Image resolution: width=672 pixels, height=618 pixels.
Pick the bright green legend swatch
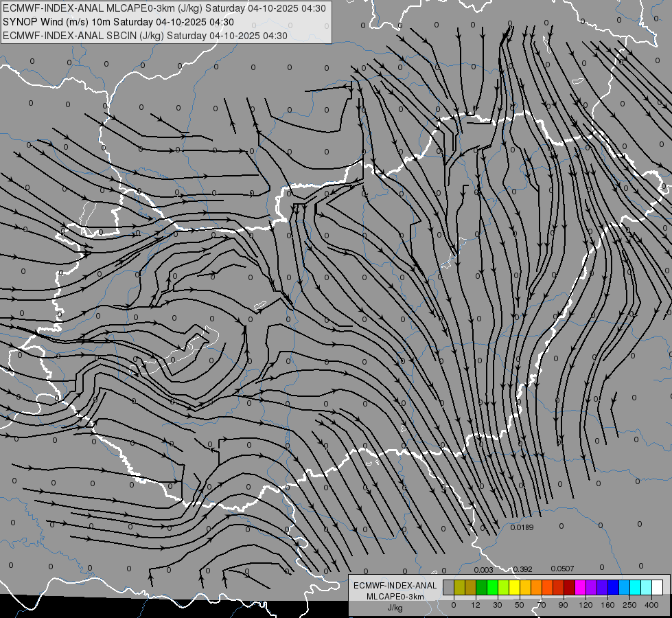[492, 587]
